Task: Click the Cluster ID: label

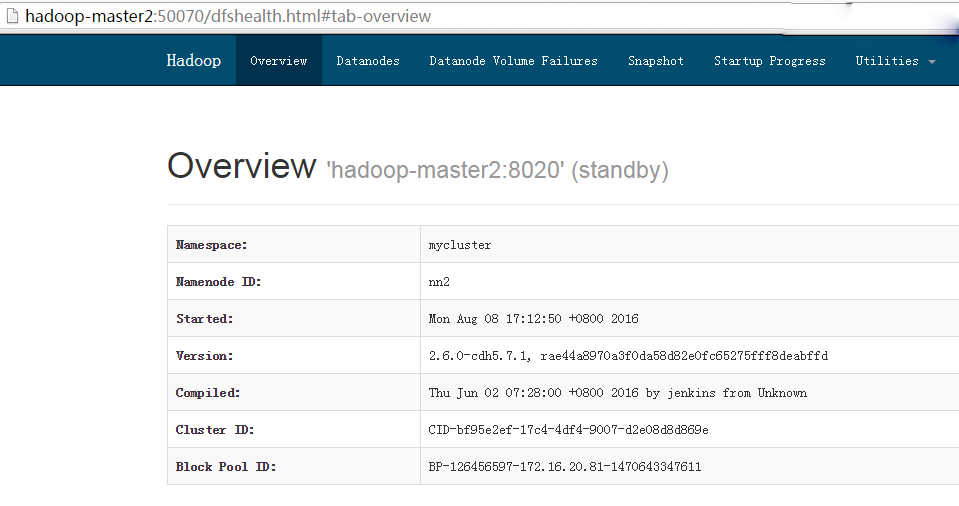Action: tap(215, 430)
